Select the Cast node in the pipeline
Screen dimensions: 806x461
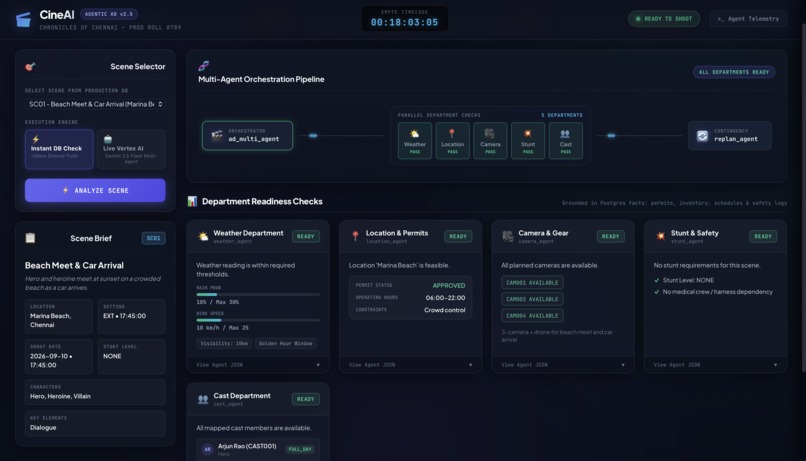click(565, 140)
